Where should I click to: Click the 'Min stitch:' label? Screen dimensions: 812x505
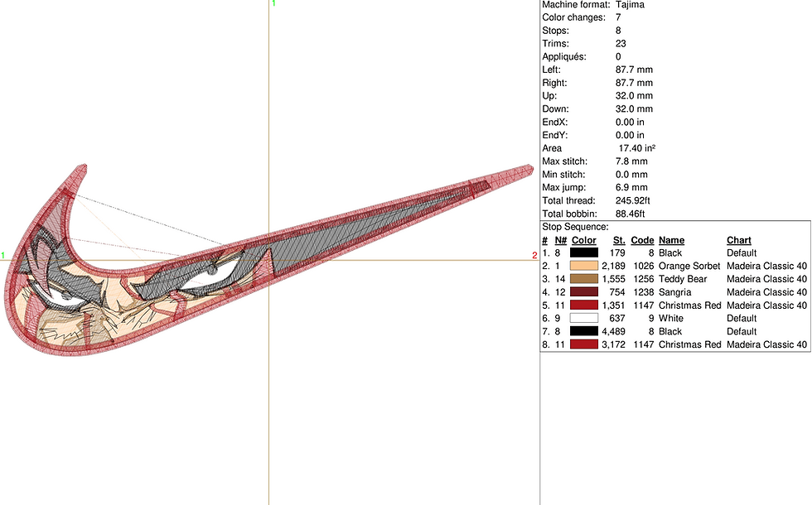click(x=563, y=175)
